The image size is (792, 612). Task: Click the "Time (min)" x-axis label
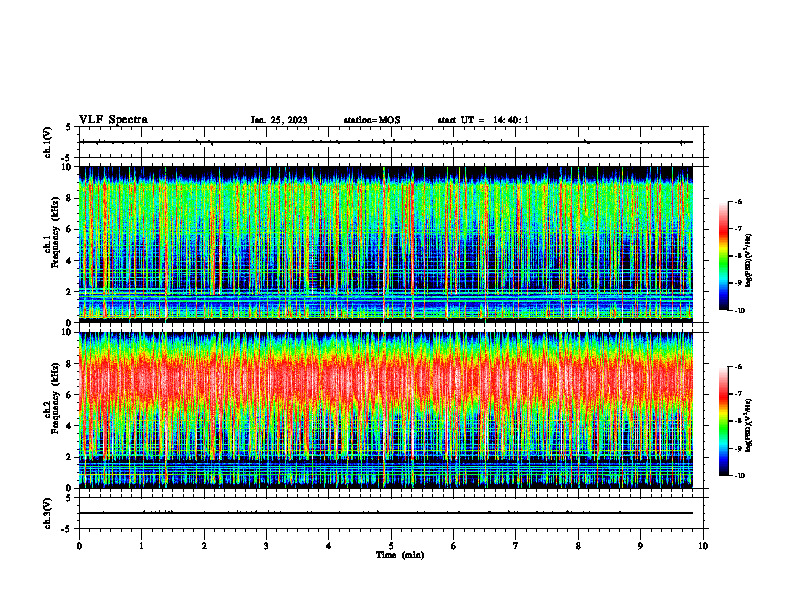[x=400, y=555]
